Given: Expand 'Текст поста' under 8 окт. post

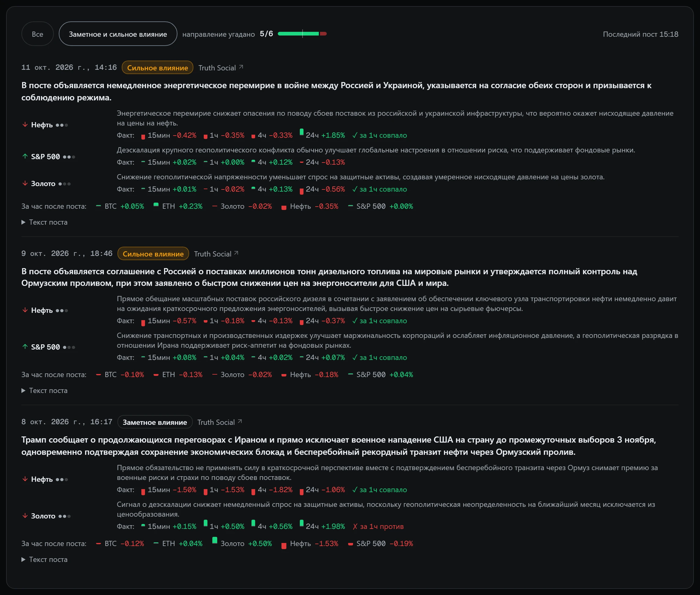Looking at the screenshot, I should pos(44,559).
